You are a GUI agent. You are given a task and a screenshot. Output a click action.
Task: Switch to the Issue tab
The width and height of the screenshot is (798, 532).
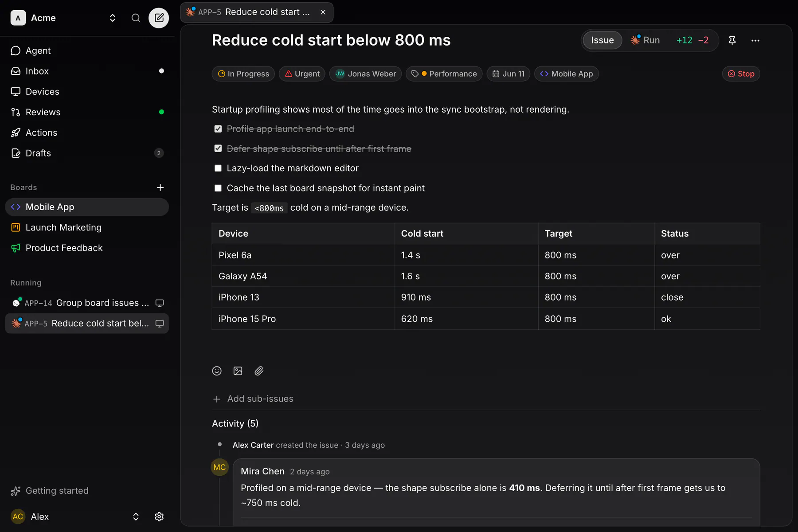click(x=602, y=40)
